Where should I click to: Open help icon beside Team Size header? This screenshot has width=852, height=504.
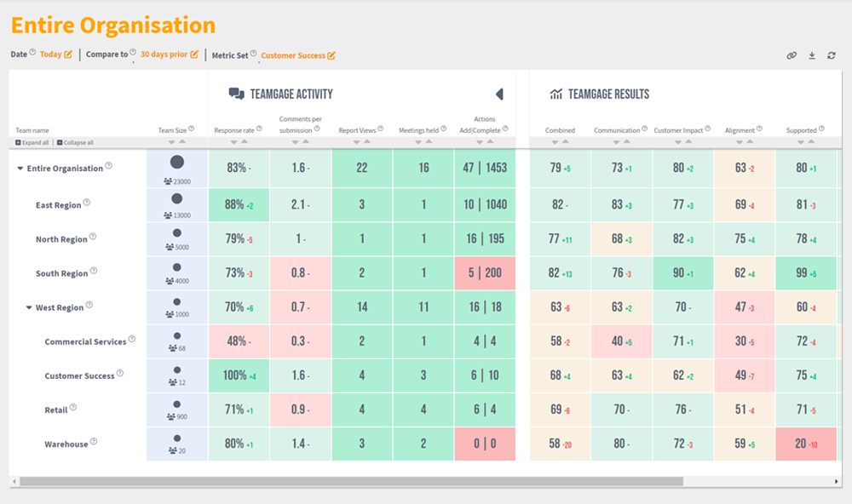coord(191,129)
